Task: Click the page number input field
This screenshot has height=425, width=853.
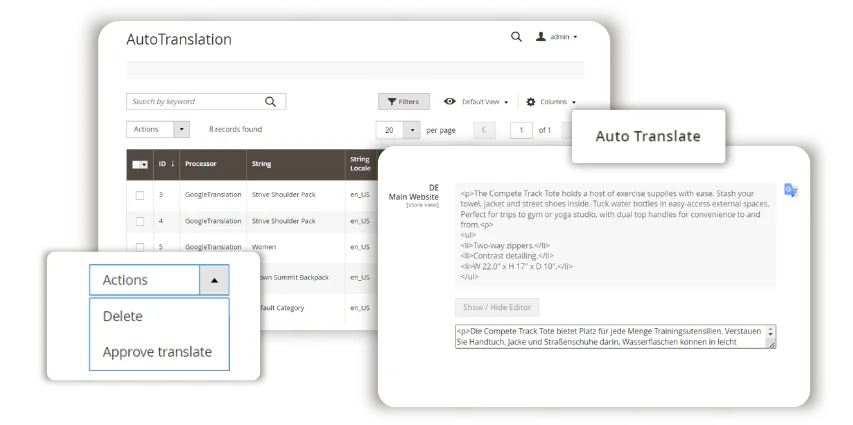Action: point(521,130)
